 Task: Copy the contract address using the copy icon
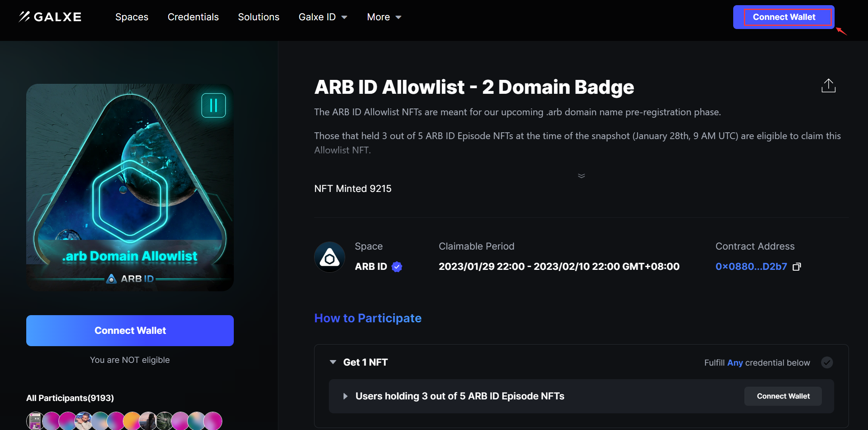[x=797, y=267]
